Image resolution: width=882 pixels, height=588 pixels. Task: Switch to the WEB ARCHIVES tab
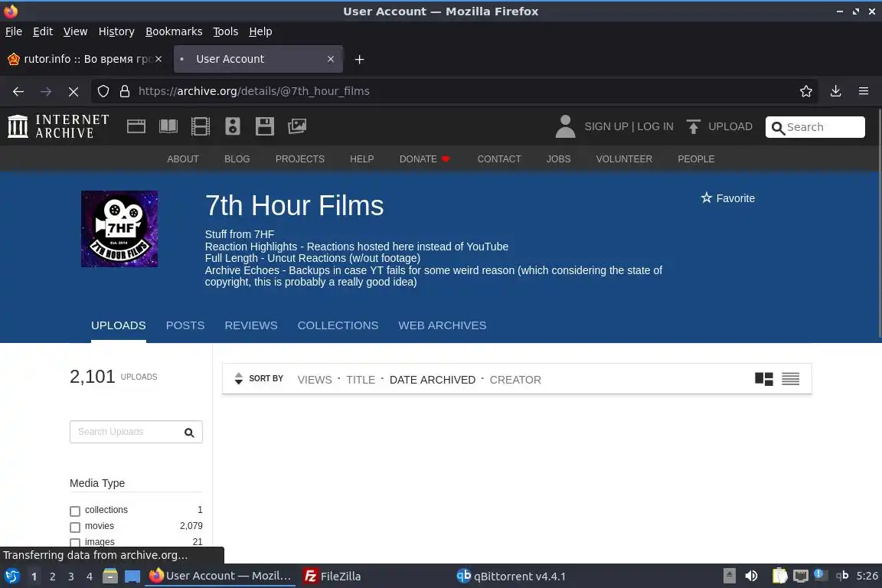coord(442,325)
